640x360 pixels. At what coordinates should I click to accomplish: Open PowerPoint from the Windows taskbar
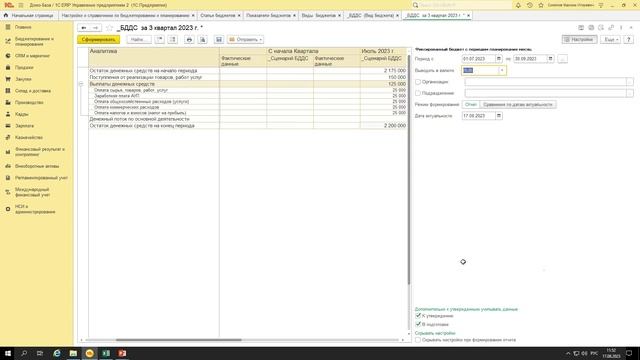pos(122,353)
